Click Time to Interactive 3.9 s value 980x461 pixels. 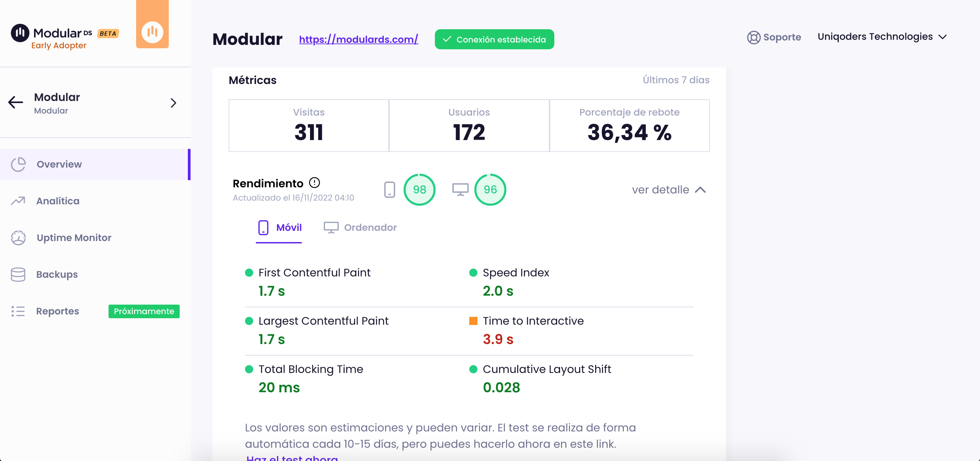click(x=498, y=339)
